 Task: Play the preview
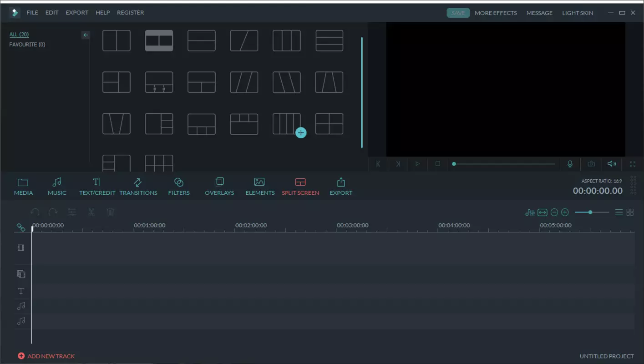417,164
